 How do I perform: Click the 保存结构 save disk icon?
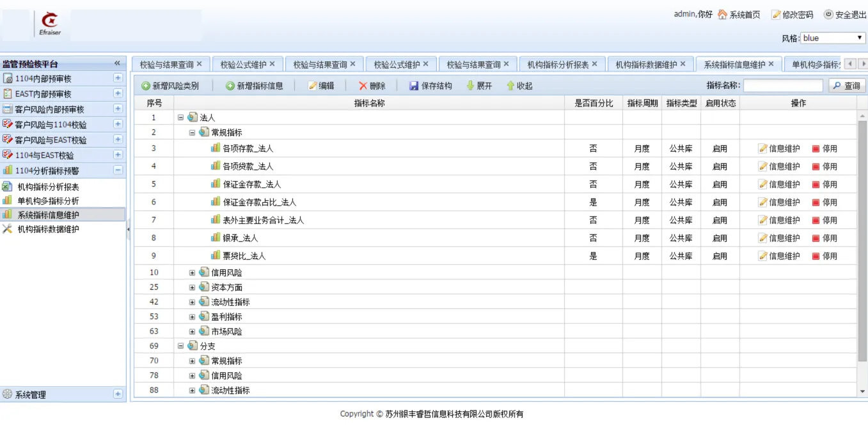click(414, 86)
